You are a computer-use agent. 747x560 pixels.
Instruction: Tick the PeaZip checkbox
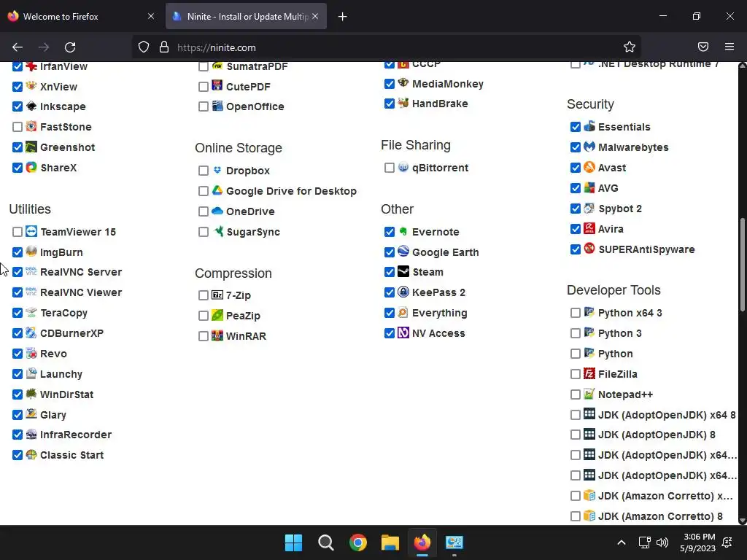pyautogui.click(x=204, y=316)
